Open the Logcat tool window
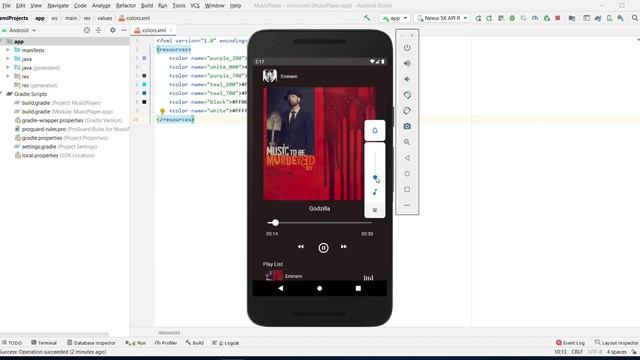Screen dimensions: 640x360 (226, 343)
